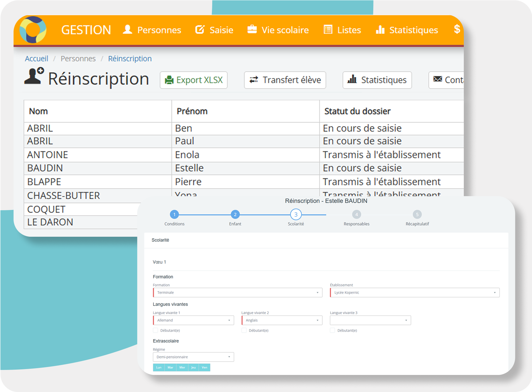Toggle the Mer day button

(182, 367)
